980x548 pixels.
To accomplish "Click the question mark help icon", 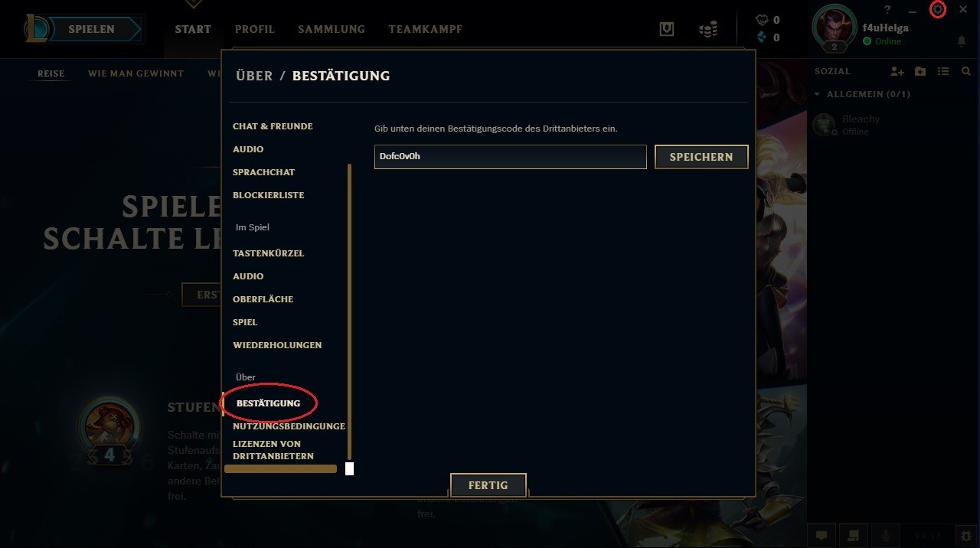I will click(887, 10).
